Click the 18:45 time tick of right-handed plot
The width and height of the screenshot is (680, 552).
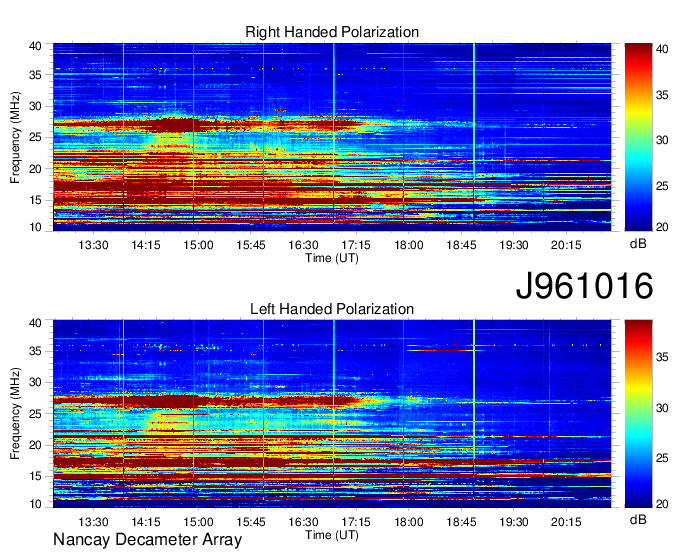(461, 245)
